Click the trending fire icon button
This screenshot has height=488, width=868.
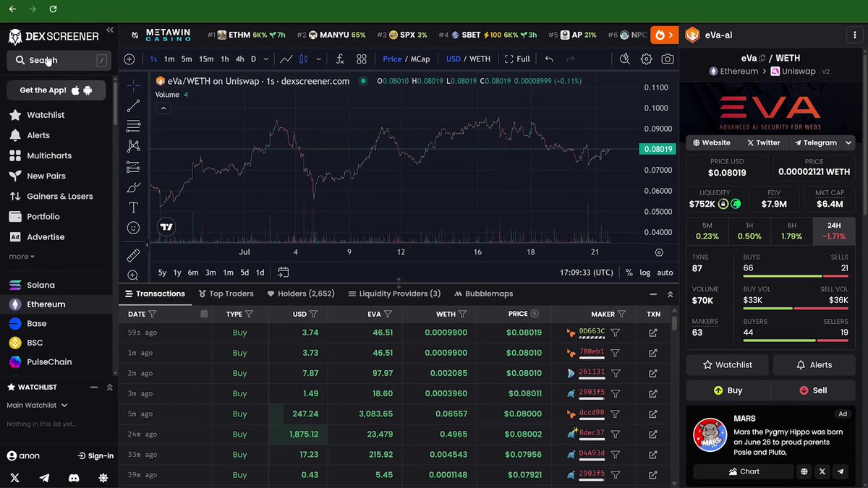663,35
